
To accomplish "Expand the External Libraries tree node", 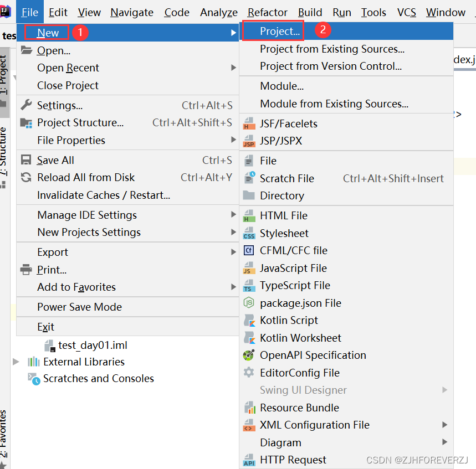I will 16,362.
